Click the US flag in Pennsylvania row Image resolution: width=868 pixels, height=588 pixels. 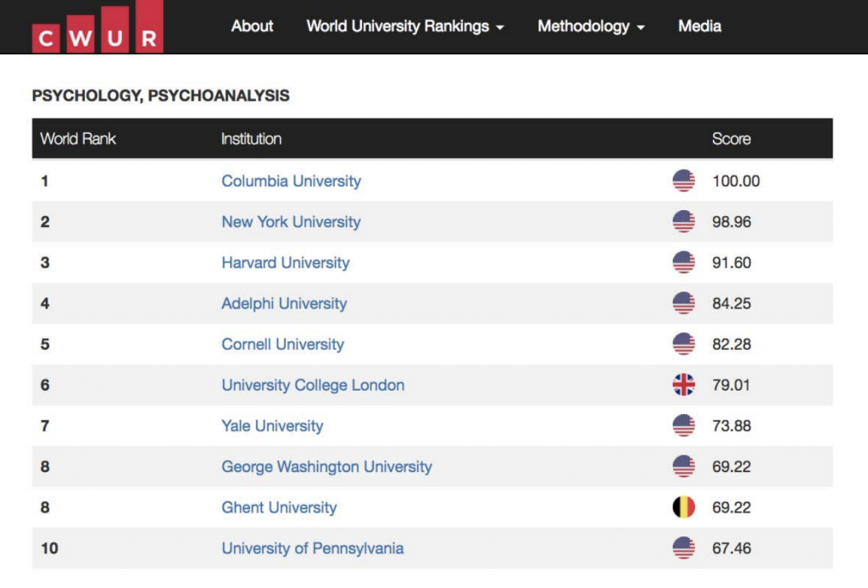coord(684,548)
